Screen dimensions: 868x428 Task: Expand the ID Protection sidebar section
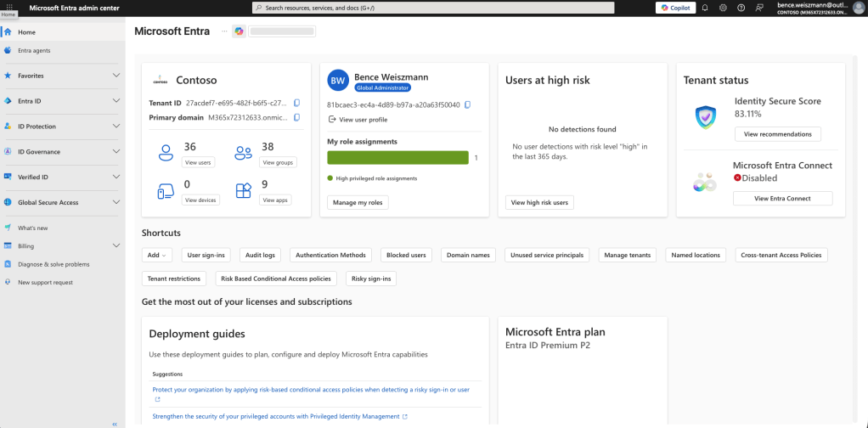[116, 127]
